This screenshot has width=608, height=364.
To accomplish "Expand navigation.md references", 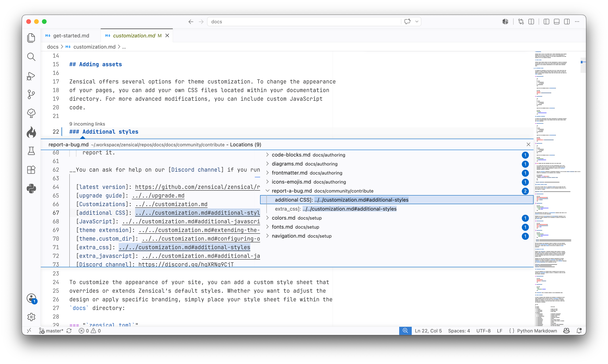I will point(267,236).
